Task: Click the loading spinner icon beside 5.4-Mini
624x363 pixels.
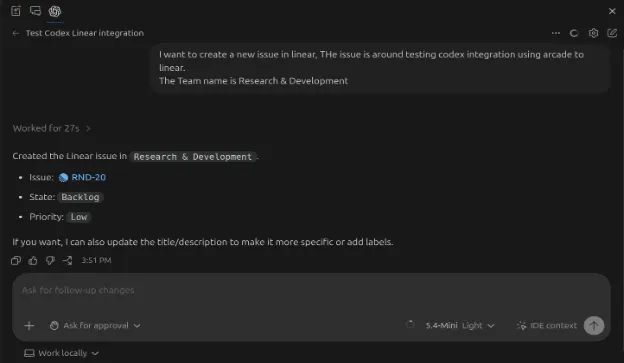Action: tap(410, 325)
